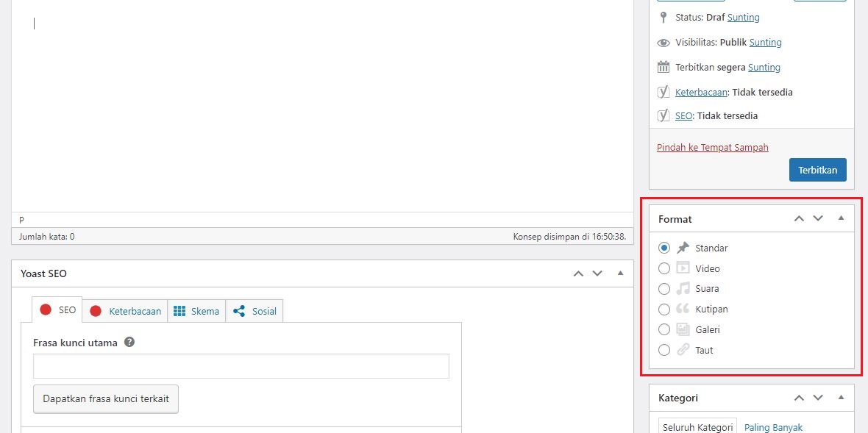Collapse the Format panel
Screen dimensions: 868x433
point(841,218)
